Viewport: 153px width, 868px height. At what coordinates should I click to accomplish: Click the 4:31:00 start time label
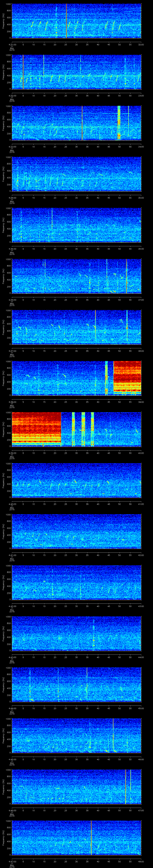(x=12, y=44)
